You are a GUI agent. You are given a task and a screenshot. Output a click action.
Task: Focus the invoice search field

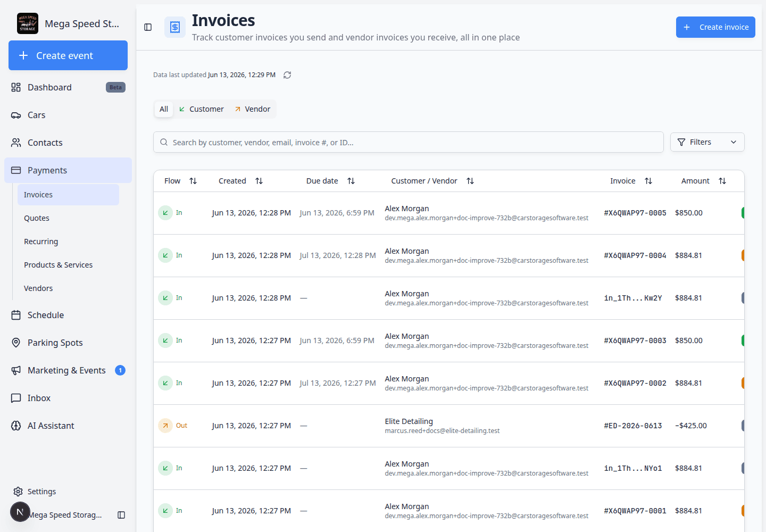(x=409, y=142)
